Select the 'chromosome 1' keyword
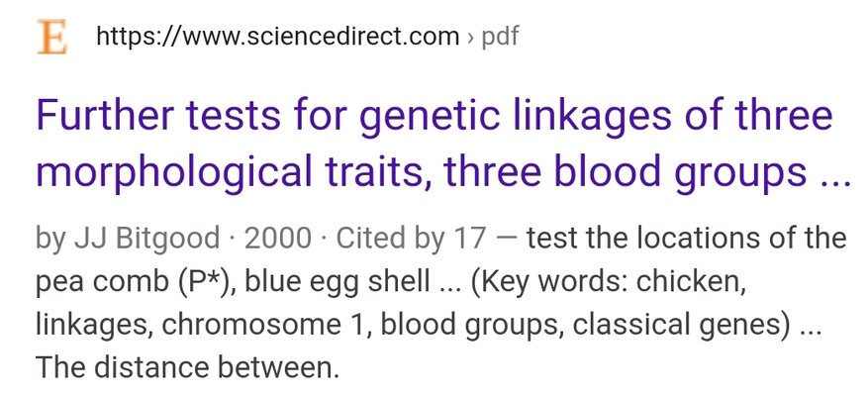This screenshot has width=868, height=396. tap(263, 325)
